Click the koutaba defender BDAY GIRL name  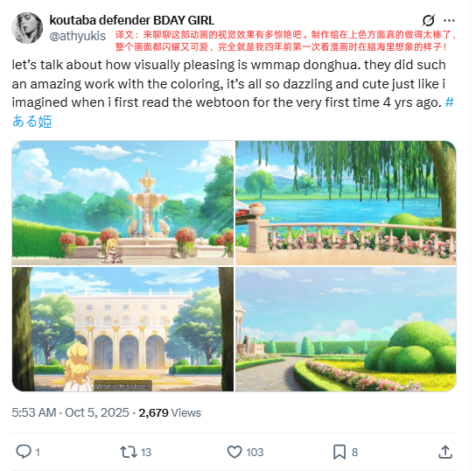pyautogui.click(x=132, y=20)
